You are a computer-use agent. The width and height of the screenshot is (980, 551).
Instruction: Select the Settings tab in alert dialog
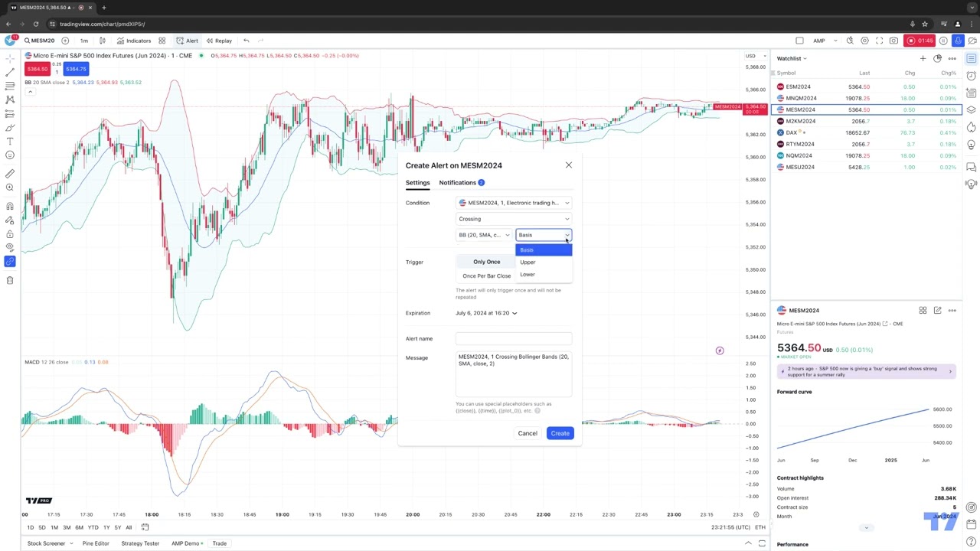(417, 182)
